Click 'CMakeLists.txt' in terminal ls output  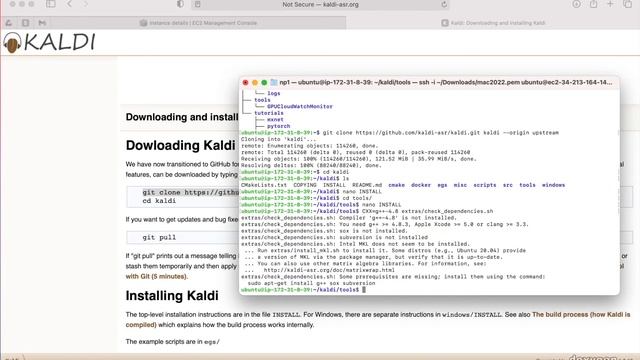click(264, 185)
